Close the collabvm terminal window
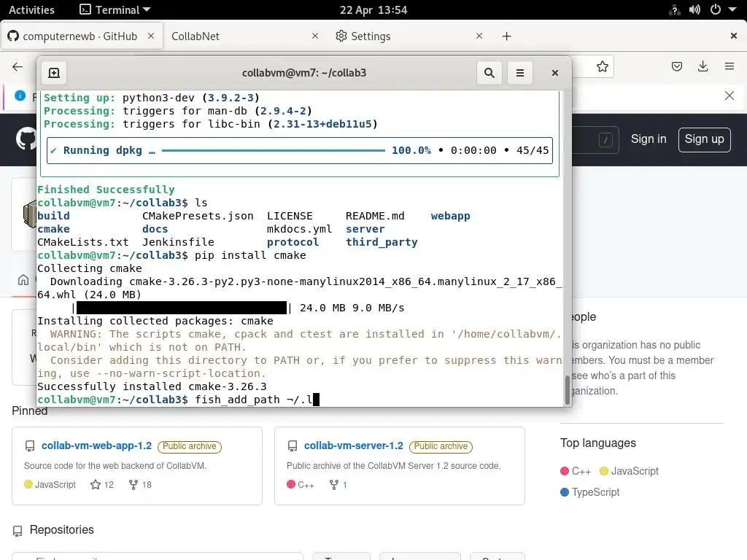This screenshot has height=560, width=747. coord(554,73)
